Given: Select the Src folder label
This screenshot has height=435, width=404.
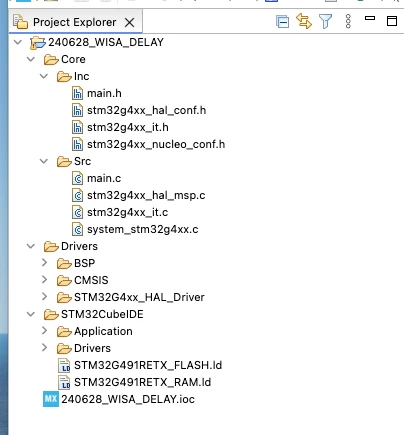Looking at the screenshot, I should pos(82,161).
